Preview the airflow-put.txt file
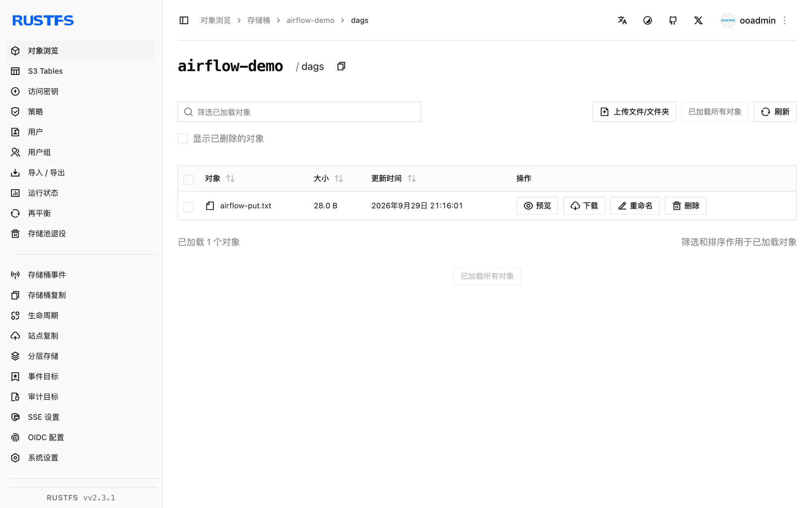Viewport: 812px width, 508px height. [537, 206]
